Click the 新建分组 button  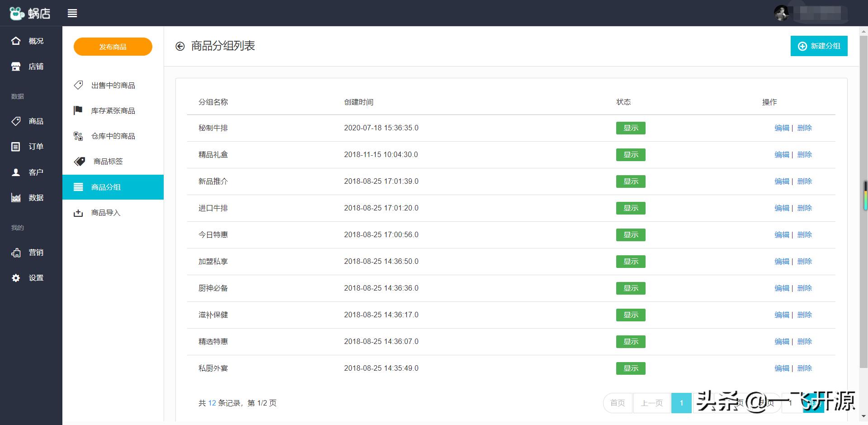[x=819, y=46]
